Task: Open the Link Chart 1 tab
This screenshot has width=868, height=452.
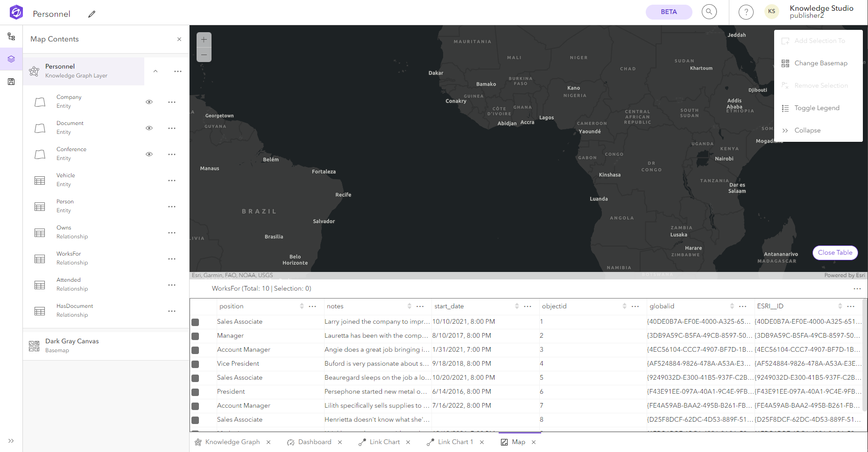Action: (455, 442)
